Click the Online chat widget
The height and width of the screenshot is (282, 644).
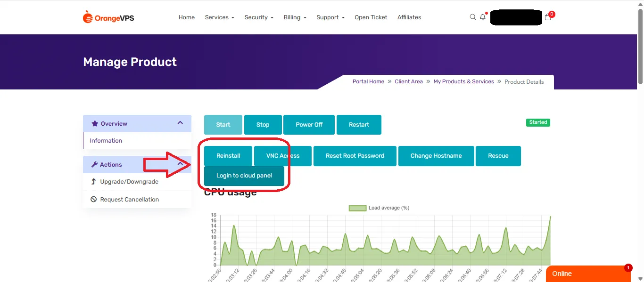(561, 274)
